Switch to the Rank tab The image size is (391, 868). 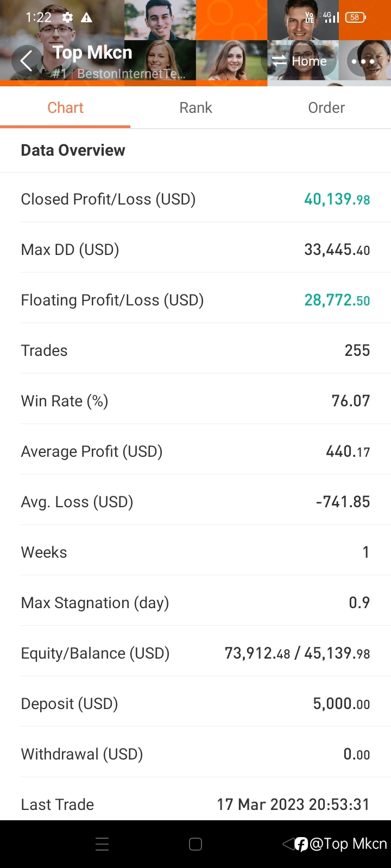tap(195, 107)
